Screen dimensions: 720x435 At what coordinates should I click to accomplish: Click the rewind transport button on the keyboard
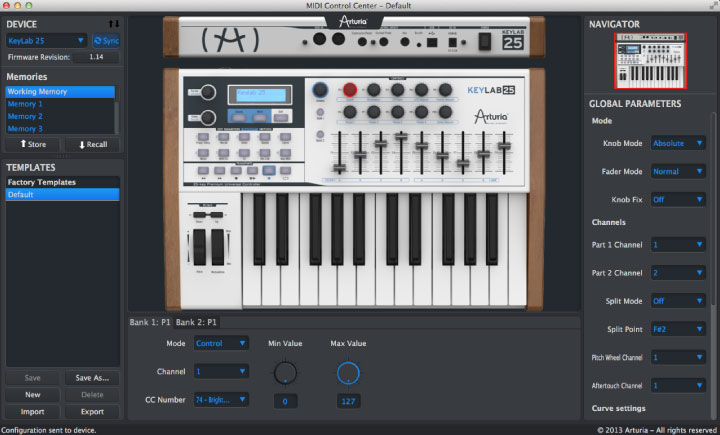pyautogui.click(x=203, y=171)
